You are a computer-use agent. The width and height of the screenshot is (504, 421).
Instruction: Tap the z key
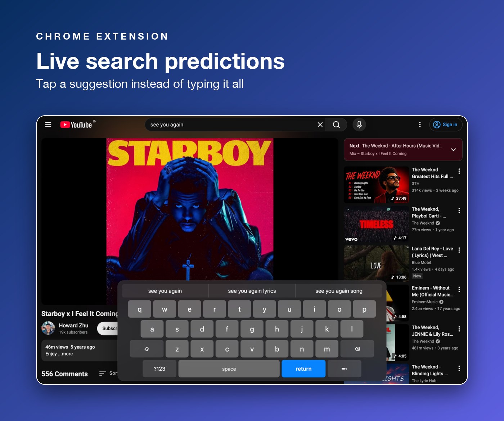coord(177,349)
